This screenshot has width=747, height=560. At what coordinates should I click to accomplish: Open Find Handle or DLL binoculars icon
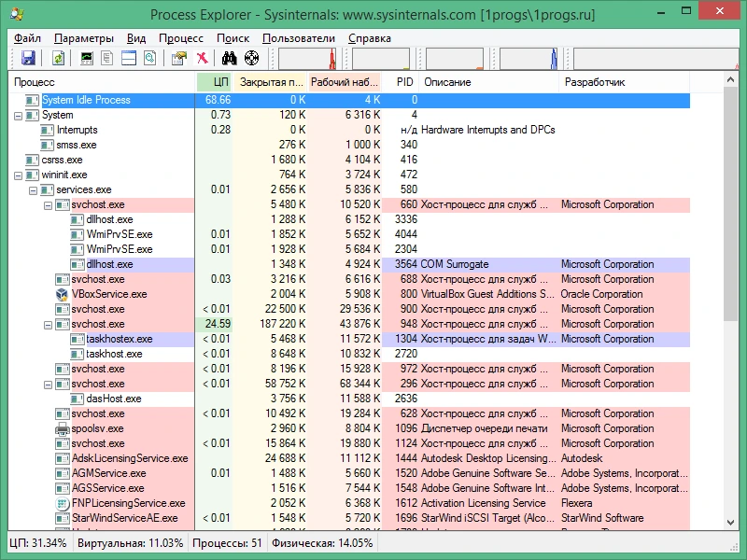coord(229,58)
